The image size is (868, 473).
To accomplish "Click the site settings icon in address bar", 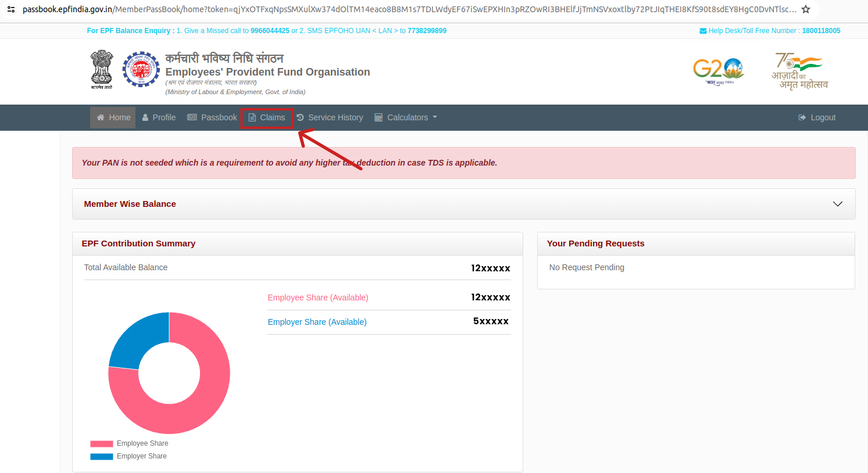I will (x=11, y=9).
